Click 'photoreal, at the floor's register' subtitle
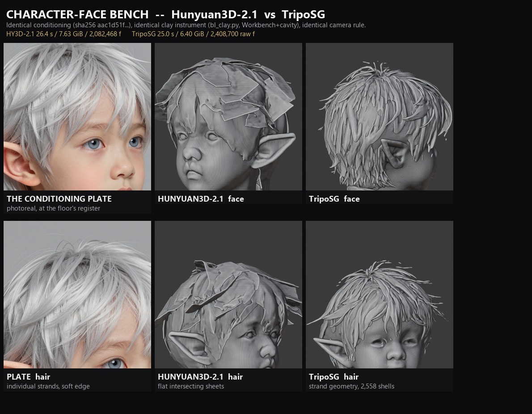Screen dimensions: 532x414 [x=53, y=208]
